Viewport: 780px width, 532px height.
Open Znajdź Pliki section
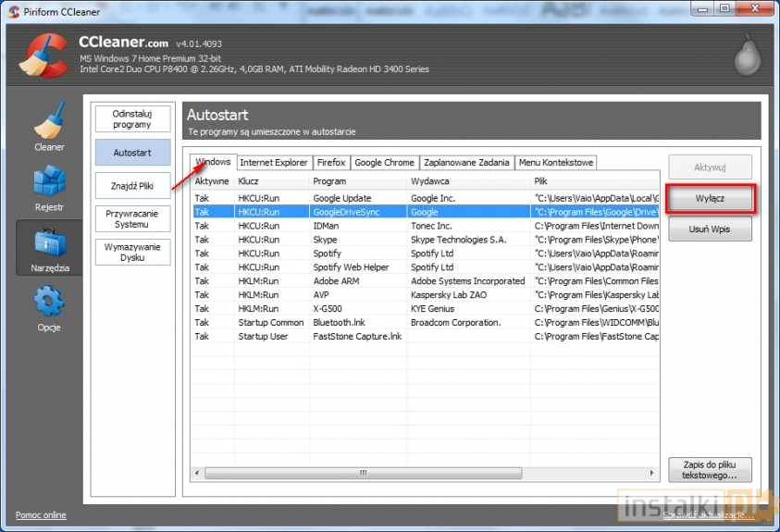coord(133,186)
